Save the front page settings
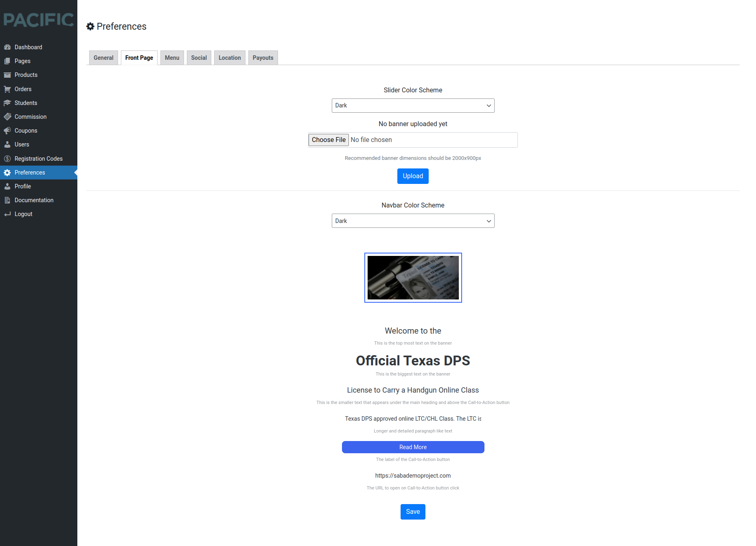 click(413, 512)
